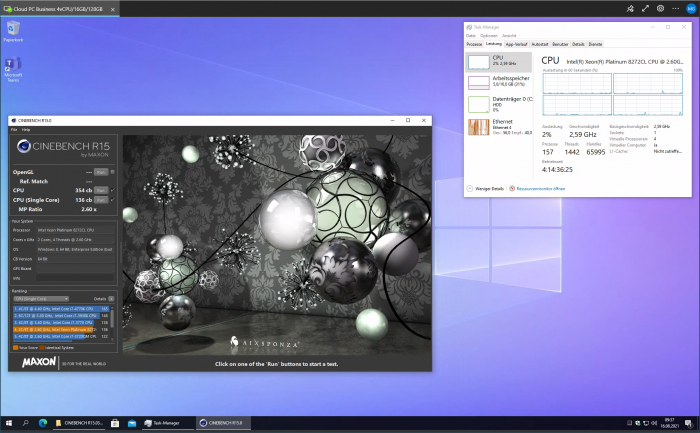
Task: Click the user account avatar
Action: pyautogui.click(x=691, y=8)
